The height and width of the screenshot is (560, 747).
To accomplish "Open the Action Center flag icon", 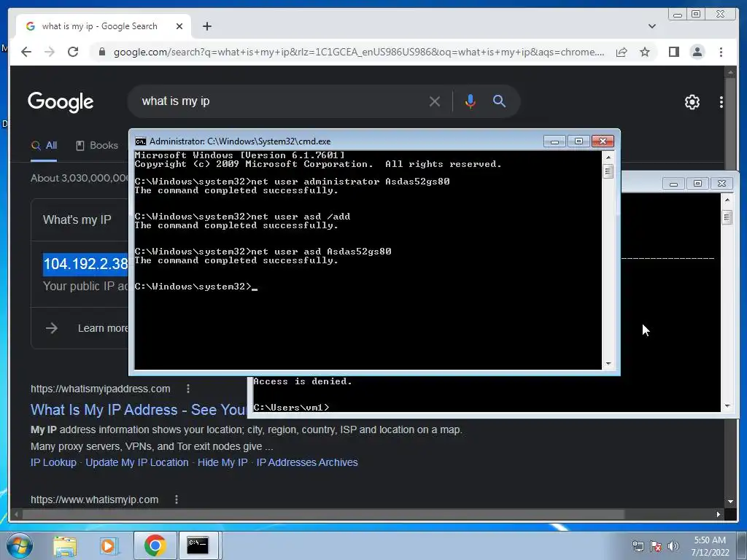I will (656, 546).
